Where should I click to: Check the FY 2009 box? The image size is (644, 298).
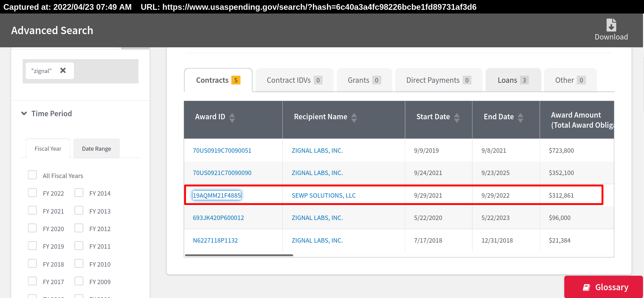click(x=79, y=281)
